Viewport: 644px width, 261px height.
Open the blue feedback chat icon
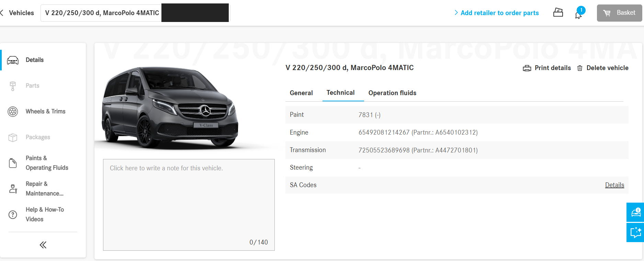tap(635, 232)
